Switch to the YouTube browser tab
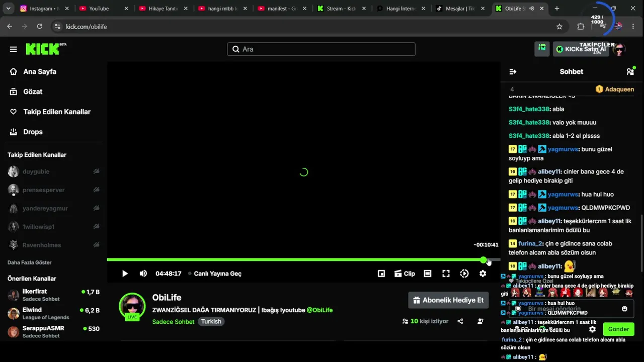The image size is (644, 362). tap(104, 9)
